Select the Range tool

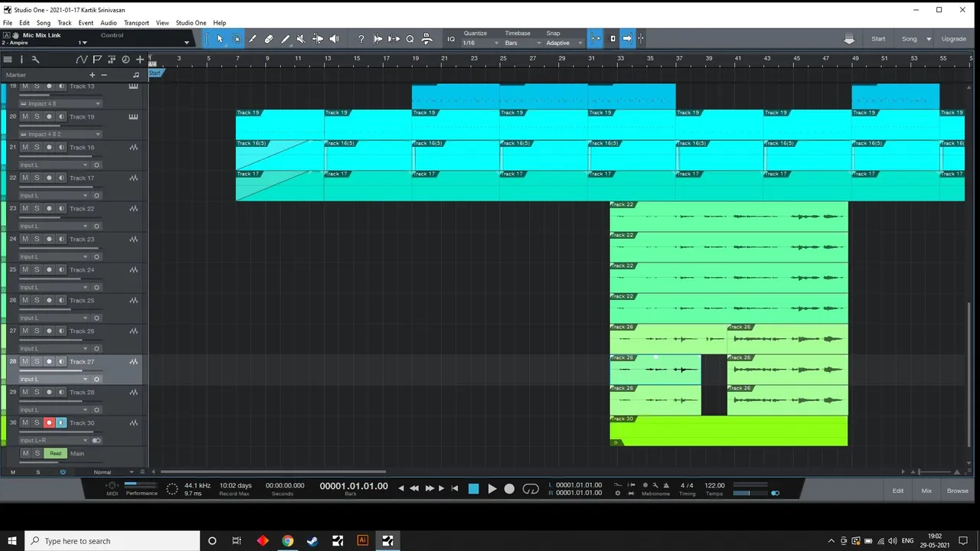pos(237,39)
